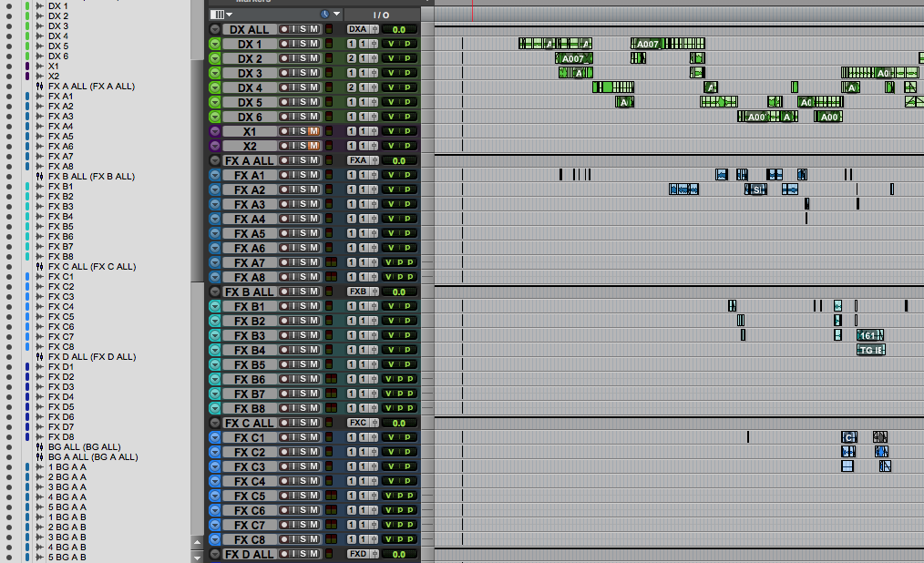This screenshot has width=924, height=563.
Task: Click track status dot beside DX 1 in list
Action: pos(9,6)
